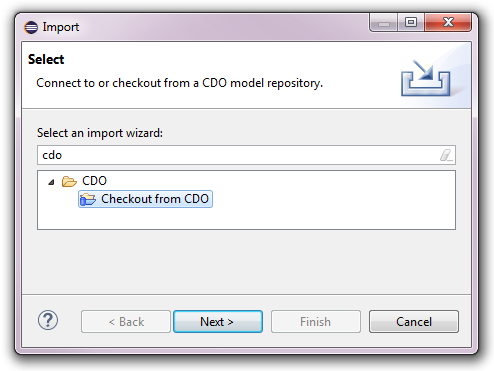Image resolution: width=494 pixels, height=371 pixels.
Task: Cancel the Import dialog
Action: [414, 322]
